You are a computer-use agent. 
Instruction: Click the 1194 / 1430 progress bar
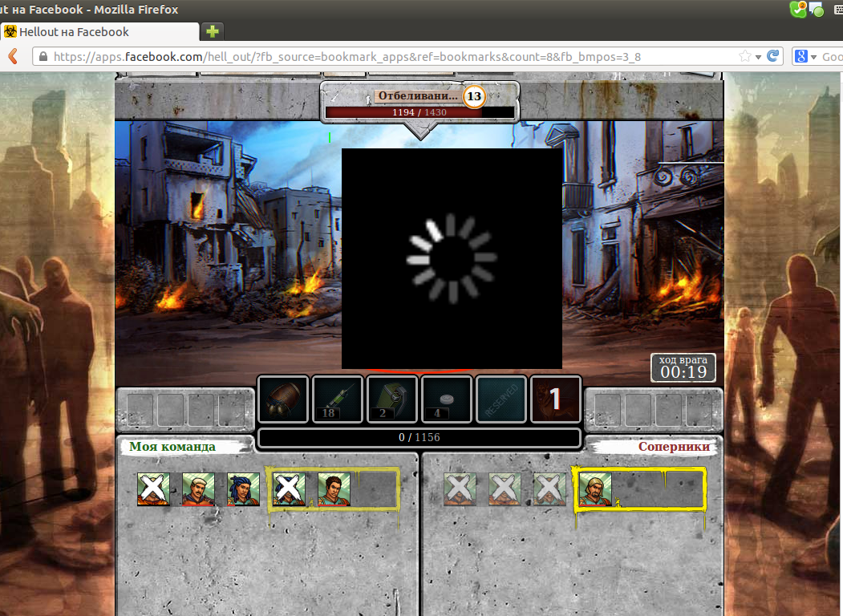pos(419,112)
